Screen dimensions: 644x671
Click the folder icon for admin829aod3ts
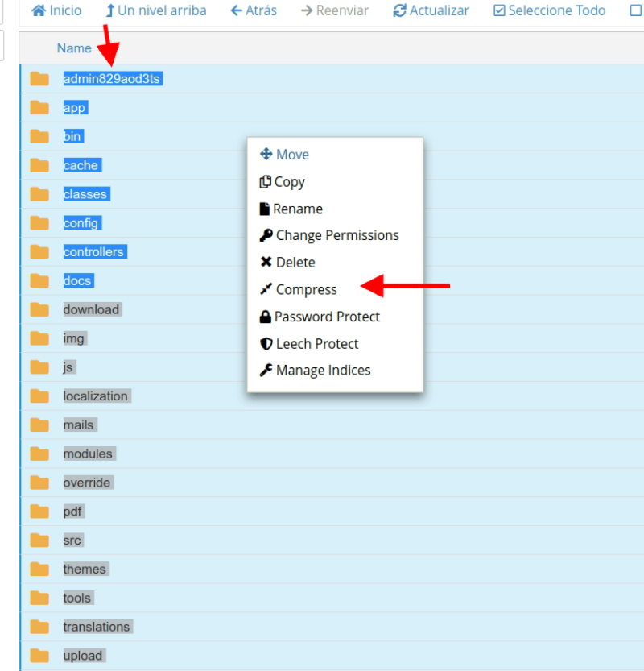[x=39, y=79]
